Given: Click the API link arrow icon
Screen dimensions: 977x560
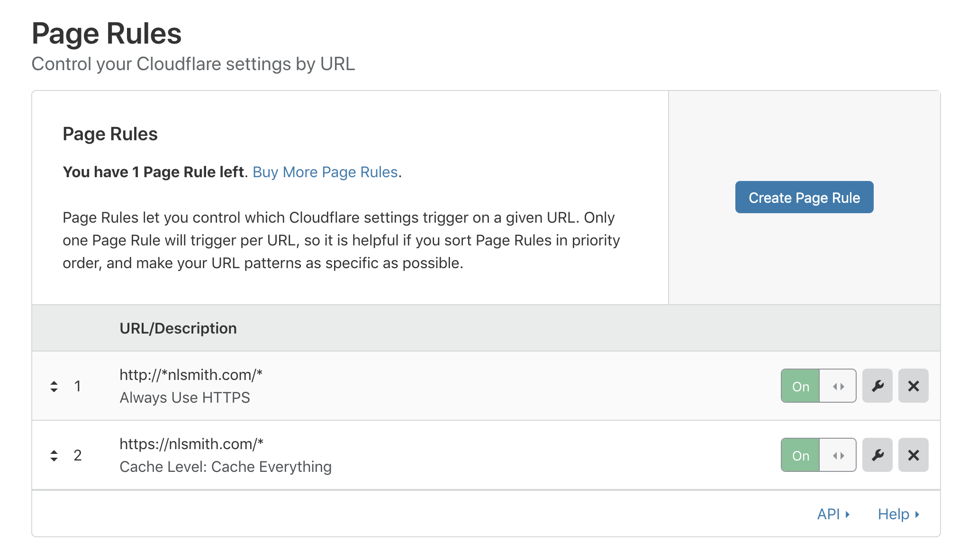Looking at the screenshot, I should pos(848,515).
